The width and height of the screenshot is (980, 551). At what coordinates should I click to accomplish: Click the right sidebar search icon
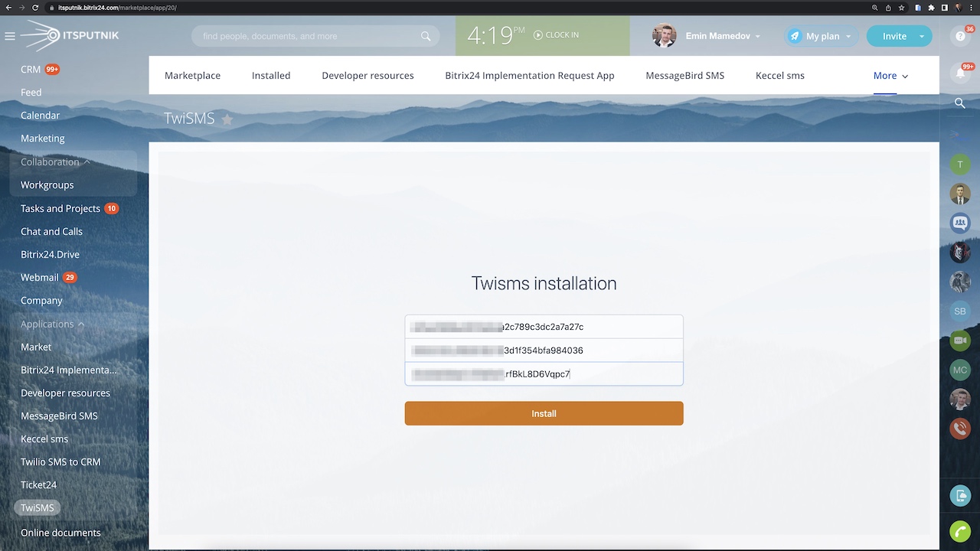coord(960,103)
